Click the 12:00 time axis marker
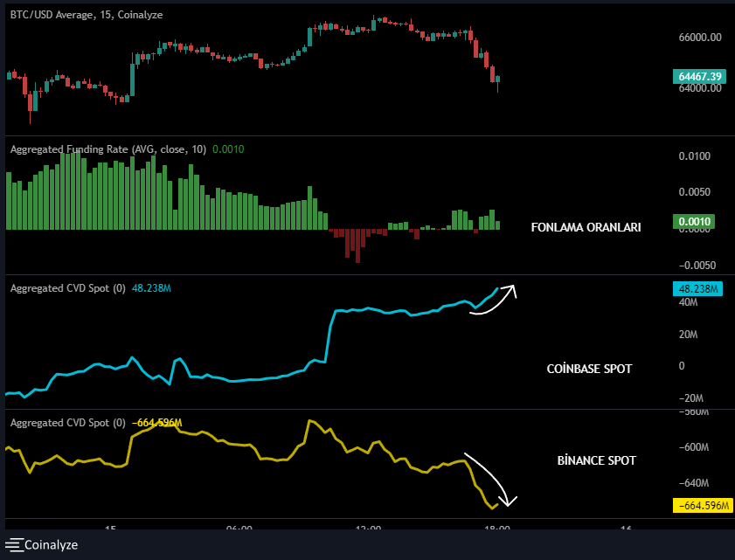This screenshot has height=560, width=735. click(368, 529)
